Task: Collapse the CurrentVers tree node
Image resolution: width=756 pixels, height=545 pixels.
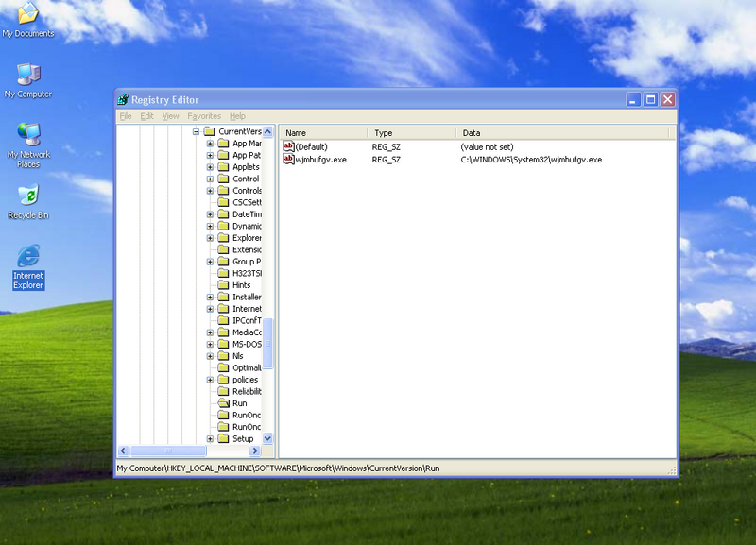Action: [x=196, y=131]
